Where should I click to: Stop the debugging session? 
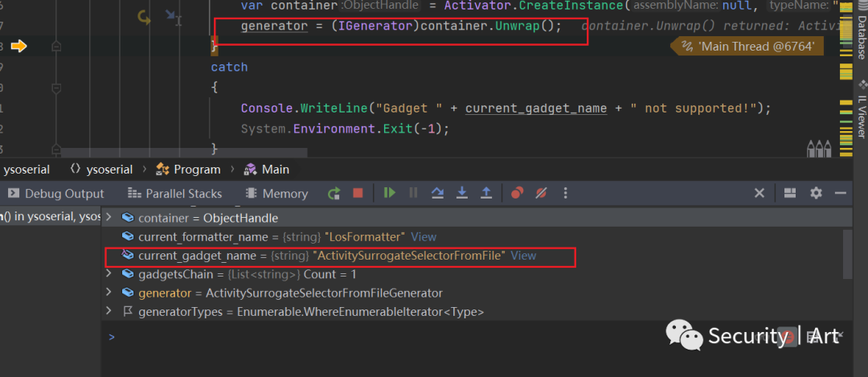[358, 193]
